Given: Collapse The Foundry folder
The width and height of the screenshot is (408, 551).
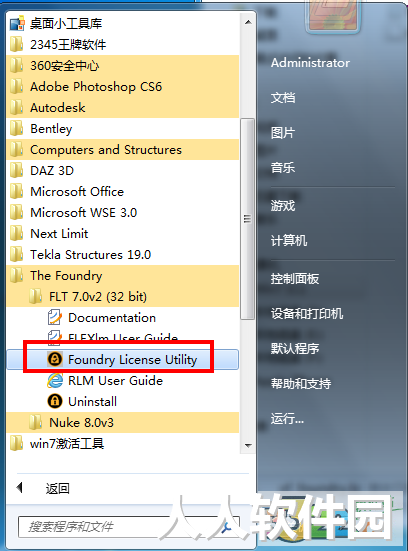Looking at the screenshot, I should (122, 276).
